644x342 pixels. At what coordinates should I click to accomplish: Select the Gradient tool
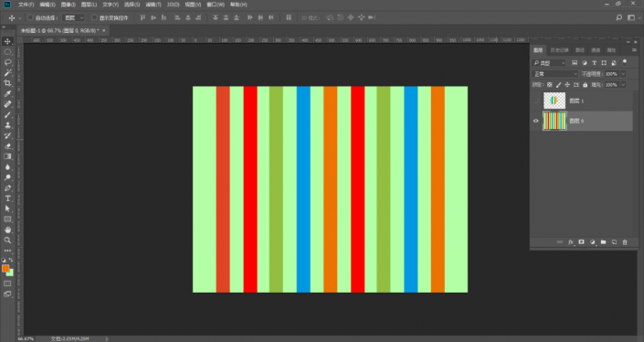pyautogui.click(x=7, y=156)
